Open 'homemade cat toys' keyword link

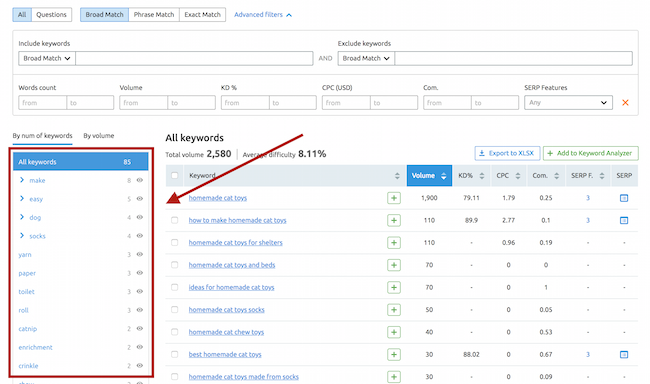[218, 198]
